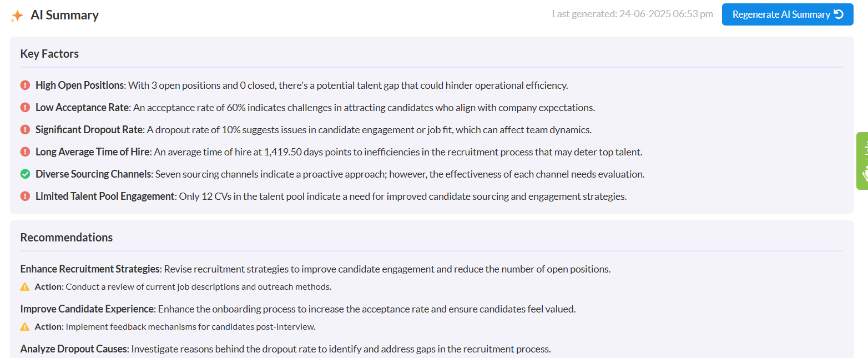Click the Last generated timestamp text
868x358 pixels.
pos(633,14)
